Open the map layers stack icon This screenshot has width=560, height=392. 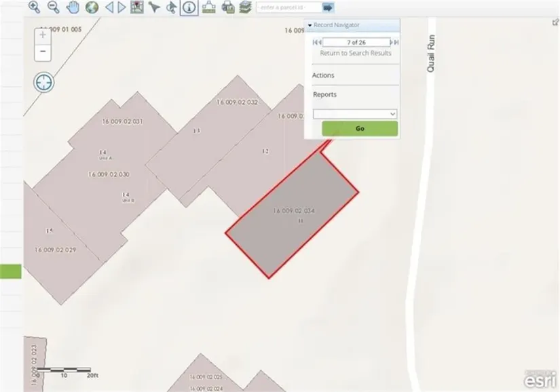click(x=245, y=7)
